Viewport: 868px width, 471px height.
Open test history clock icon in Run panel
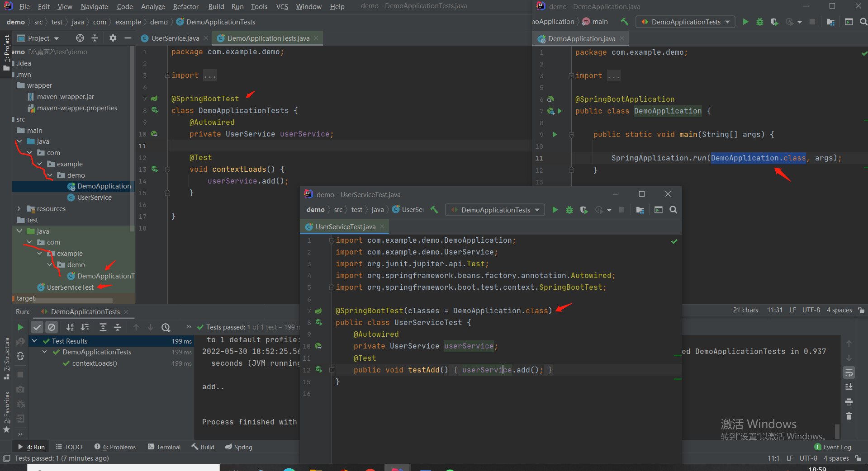point(166,327)
